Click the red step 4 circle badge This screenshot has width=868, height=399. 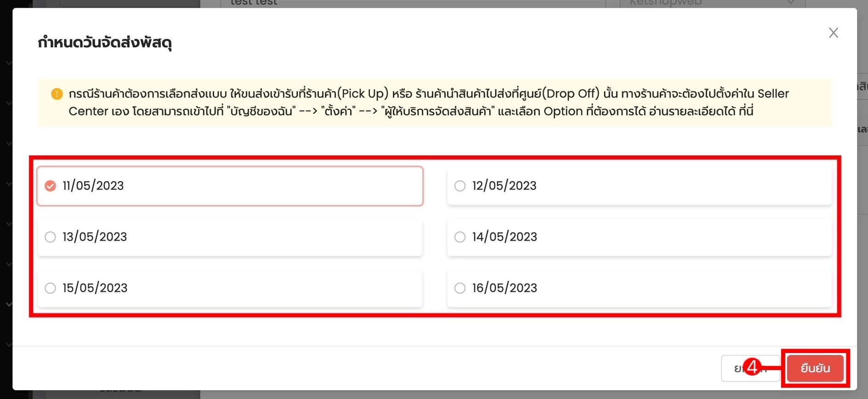(x=752, y=367)
